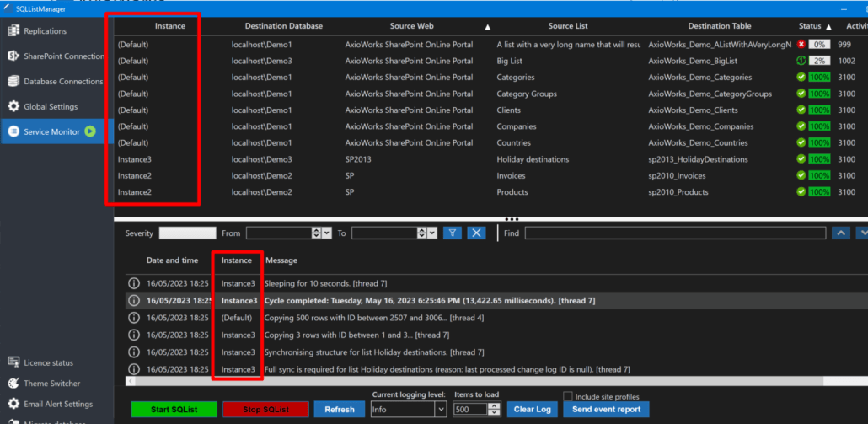Viewport: 868px width, 424px height.
Task: Click the Global Settings gear icon
Action: [x=13, y=106]
